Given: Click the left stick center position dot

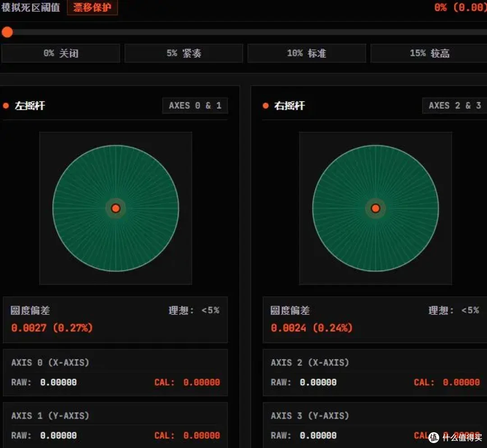Looking at the screenshot, I should [116, 208].
